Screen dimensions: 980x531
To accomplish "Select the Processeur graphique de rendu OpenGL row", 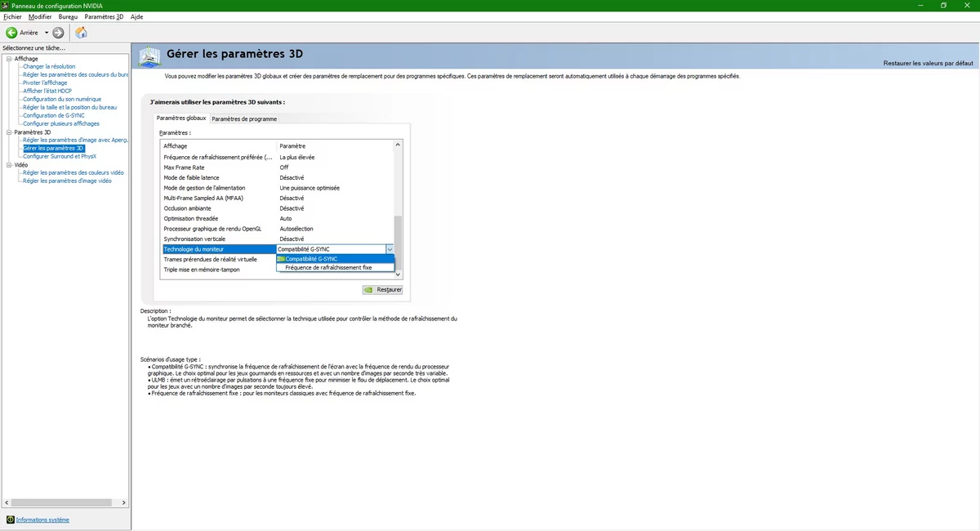I will coord(277,229).
